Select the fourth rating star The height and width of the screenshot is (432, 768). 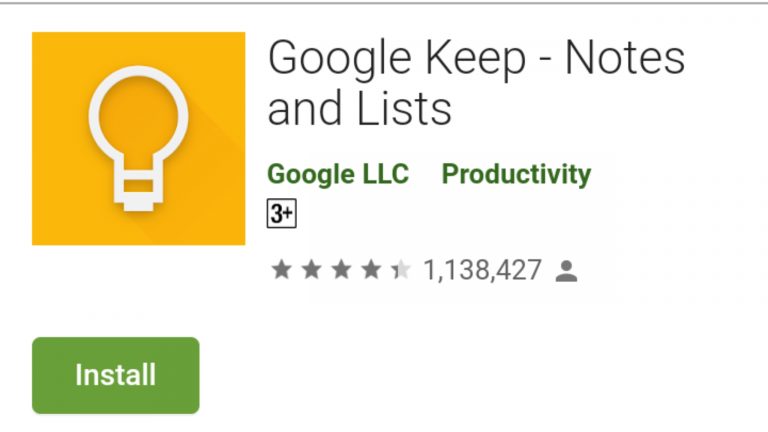coord(371,270)
